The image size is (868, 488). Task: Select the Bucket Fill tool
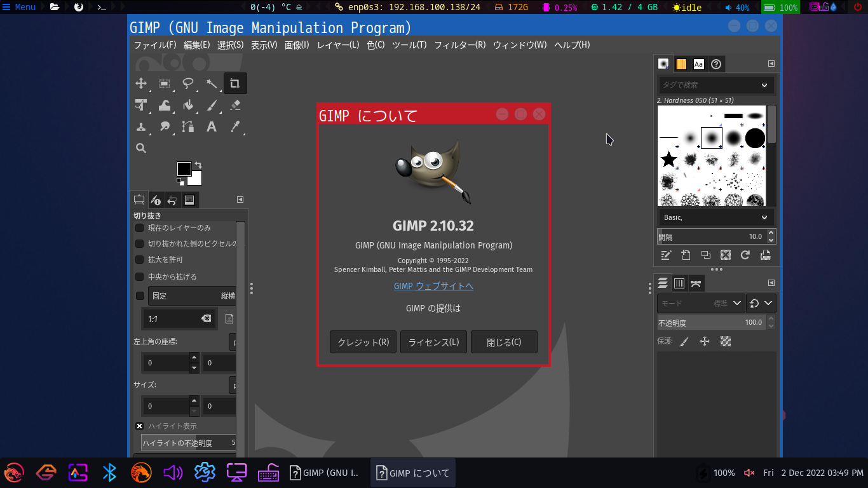point(188,105)
